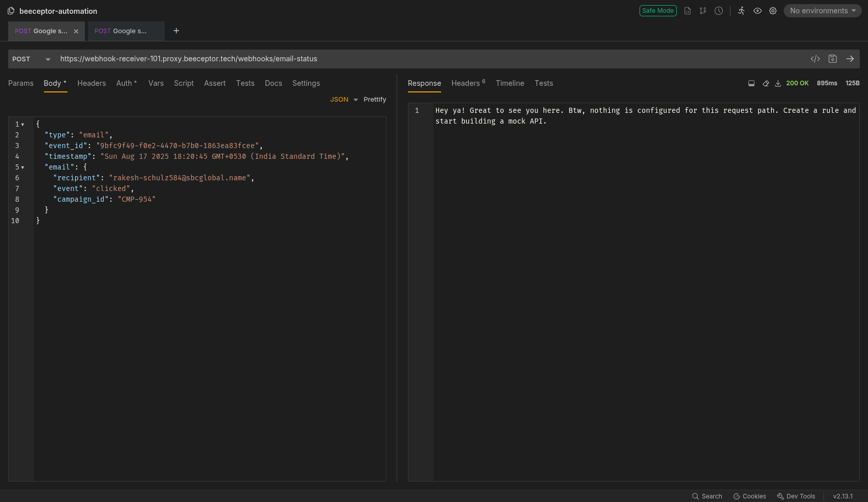The width and height of the screenshot is (868, 502).
Task: Save the request with the floppy disk icon
Action: 833,59
